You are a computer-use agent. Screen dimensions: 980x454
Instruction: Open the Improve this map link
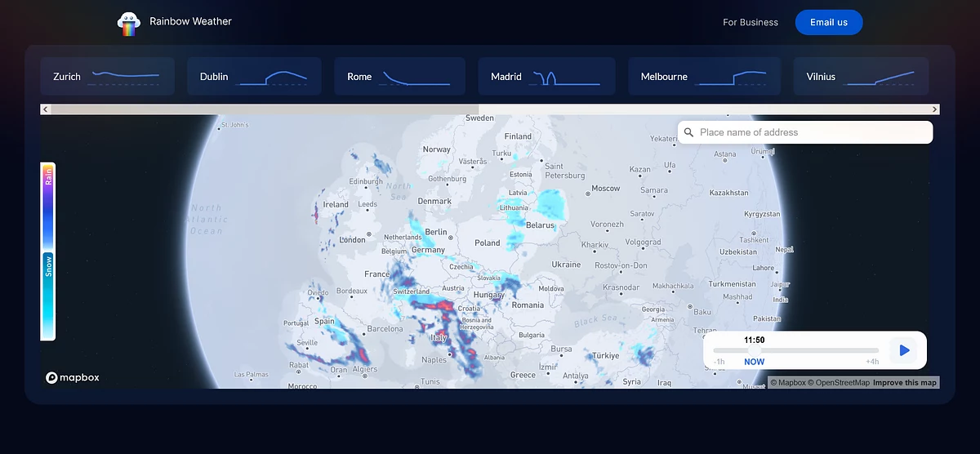905,383
